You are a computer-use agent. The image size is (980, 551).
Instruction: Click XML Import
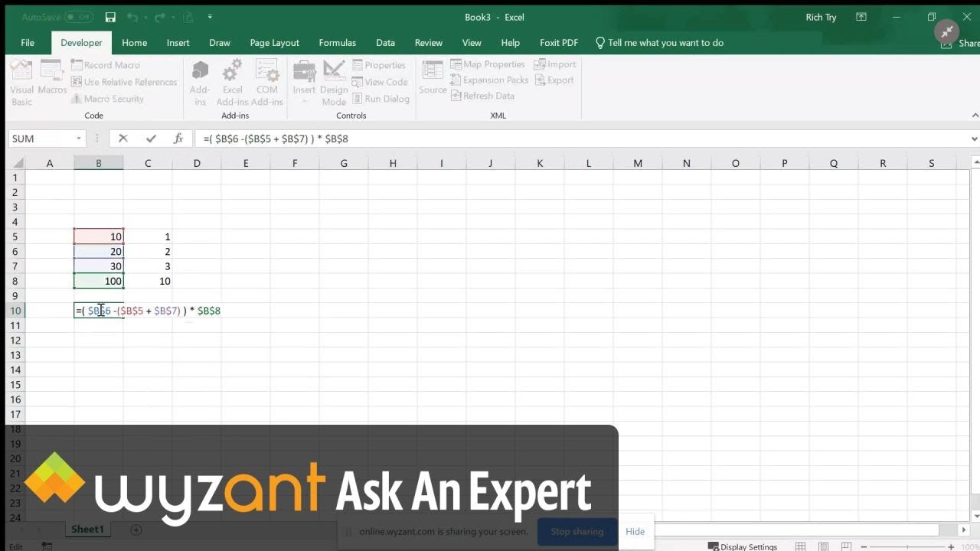(x=555, y=64)
